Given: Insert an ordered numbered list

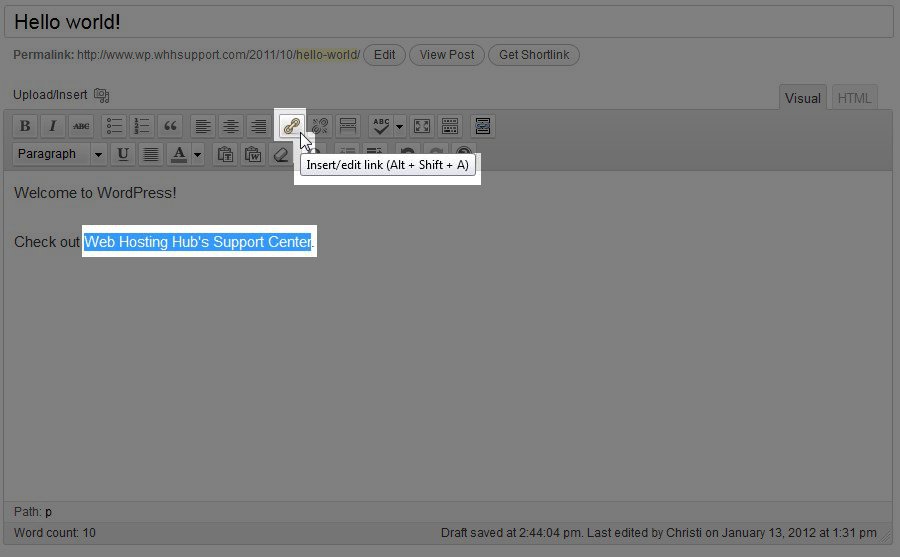Looking at the screenshot, I should click(142, 126).
